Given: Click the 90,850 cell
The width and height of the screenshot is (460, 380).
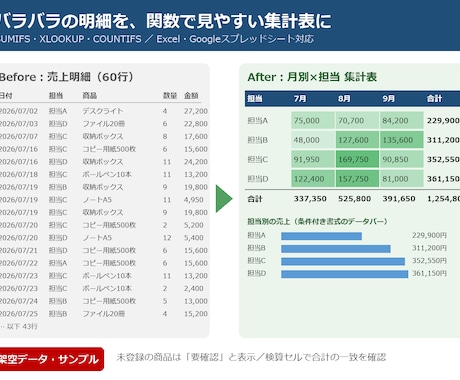Looking at the screenshot, I should (x=401, y=159).
